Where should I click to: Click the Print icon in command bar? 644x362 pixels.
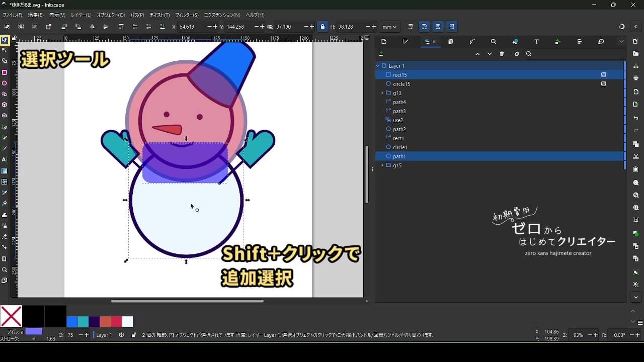636,78
